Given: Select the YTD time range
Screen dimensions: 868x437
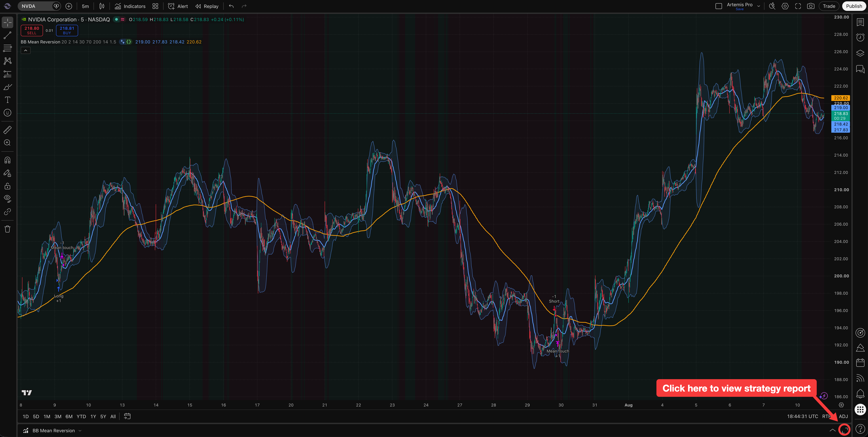Looking at the screenshot, I should tap(81, 416).
